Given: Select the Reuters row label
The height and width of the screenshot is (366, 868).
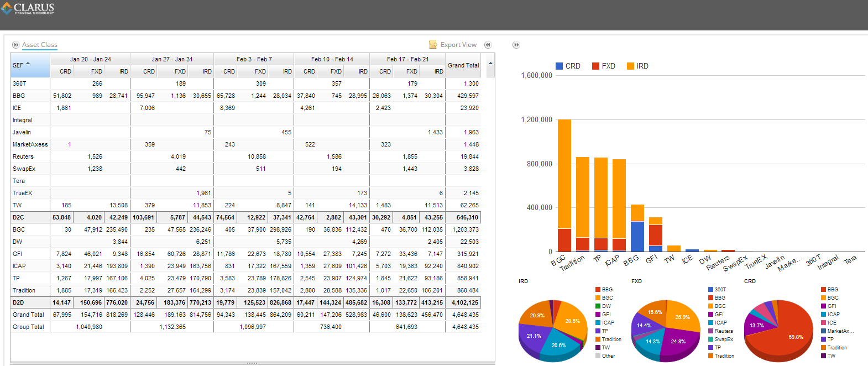Looking at the screenshot, I should [23, 156].
